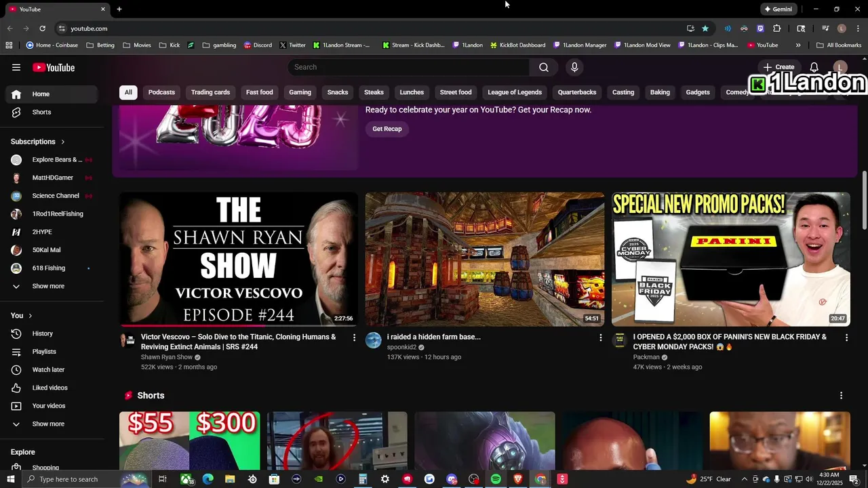
Task: Open the Shawn Ryan Show video thumbnail
Action: [239, 259]
